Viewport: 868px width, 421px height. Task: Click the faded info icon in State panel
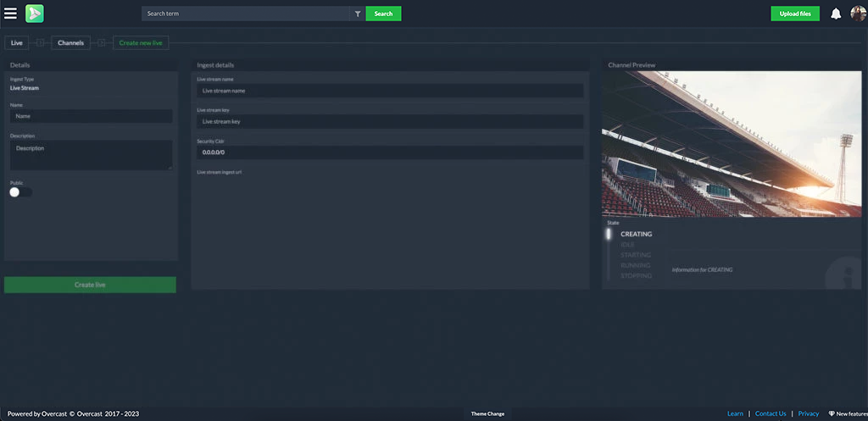pos(843,274)
